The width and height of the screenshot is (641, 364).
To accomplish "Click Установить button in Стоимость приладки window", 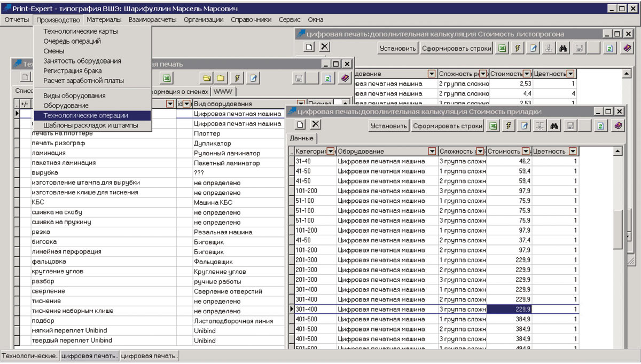I will coord(388,126).
